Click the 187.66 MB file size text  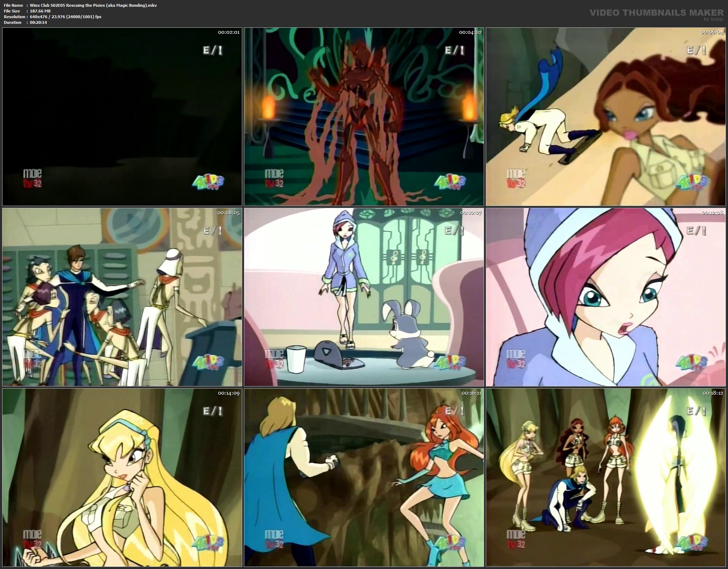[40, 11]
